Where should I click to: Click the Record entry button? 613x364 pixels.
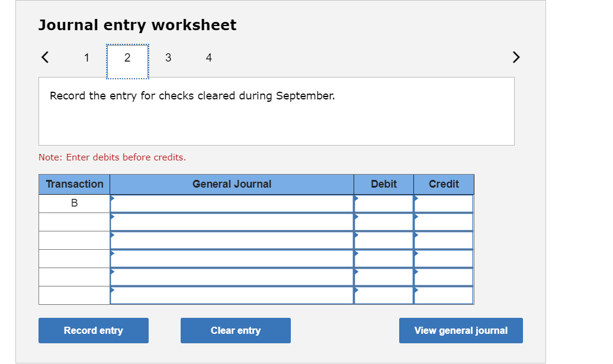coord(94,330)
